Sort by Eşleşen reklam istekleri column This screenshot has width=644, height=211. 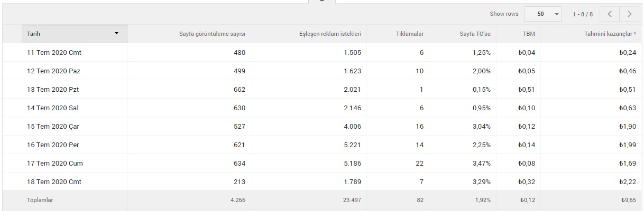pos(330,34)
